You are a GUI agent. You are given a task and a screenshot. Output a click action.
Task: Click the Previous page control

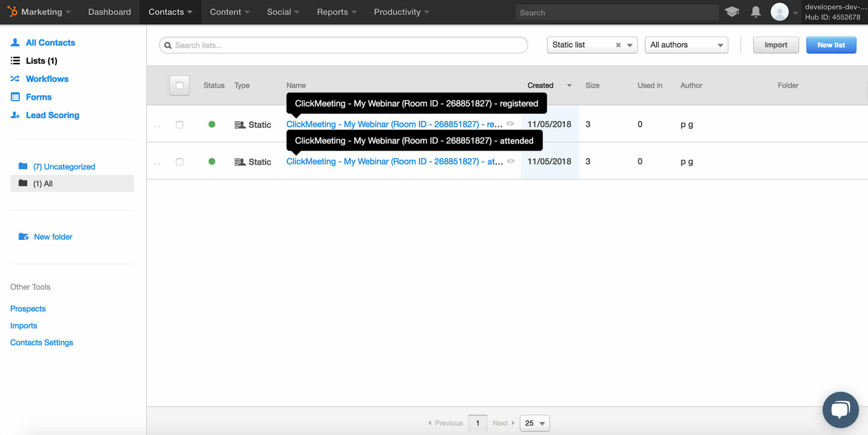[445, 423]
